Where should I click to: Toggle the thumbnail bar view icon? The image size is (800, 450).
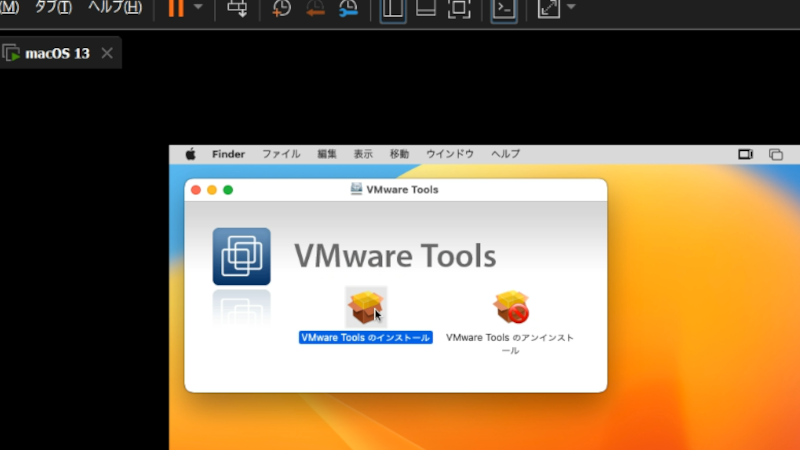coord(426,9)
